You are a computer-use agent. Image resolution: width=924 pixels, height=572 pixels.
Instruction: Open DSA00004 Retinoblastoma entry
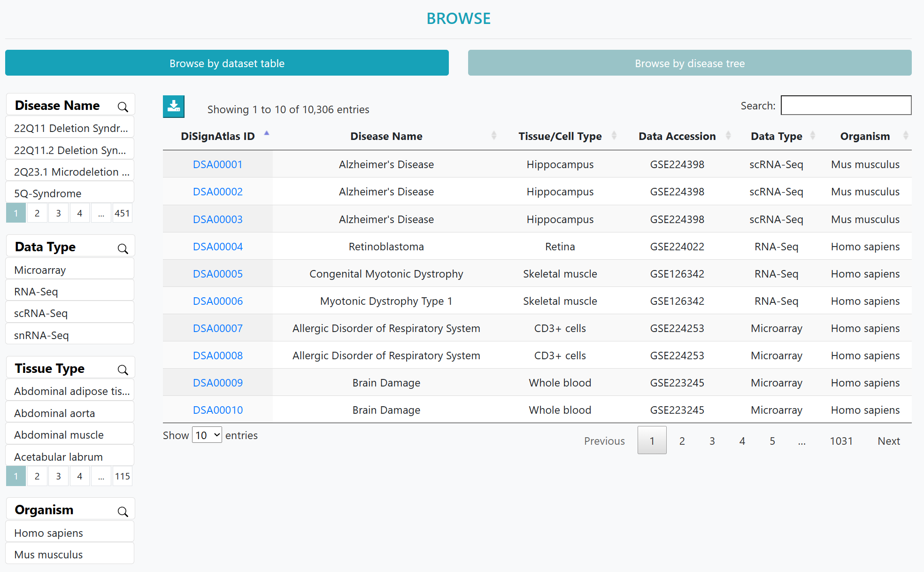click(x=218, y=247)
